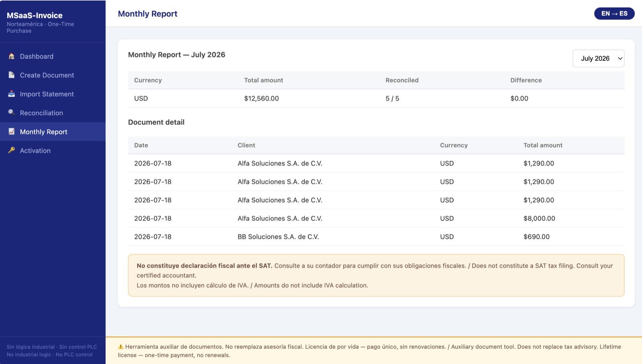Click the Client column header
The height and width of the screenshot is (364, 642).
[246, 145]
